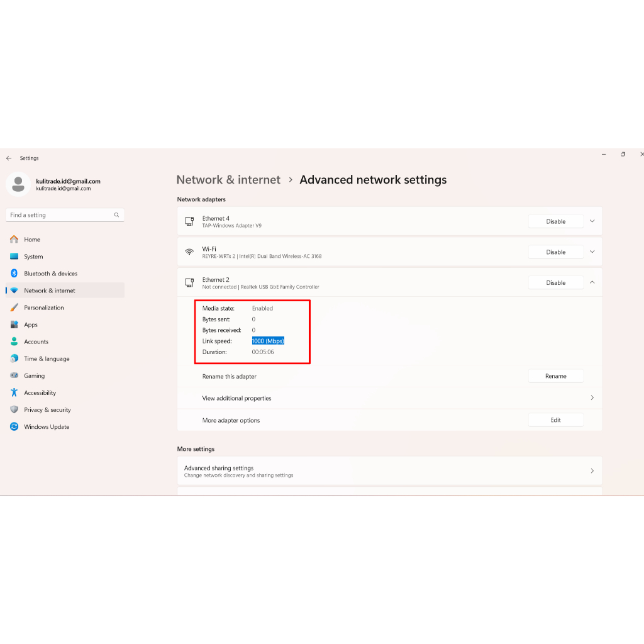Click the System monitor icon
Viewport: 644px width, 644px height.
14,257
